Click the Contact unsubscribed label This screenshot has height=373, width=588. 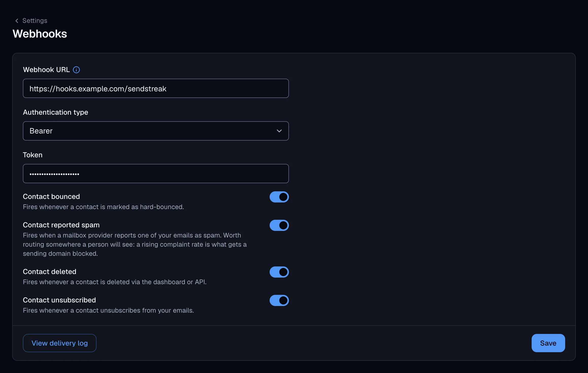(x=59, y=300)
